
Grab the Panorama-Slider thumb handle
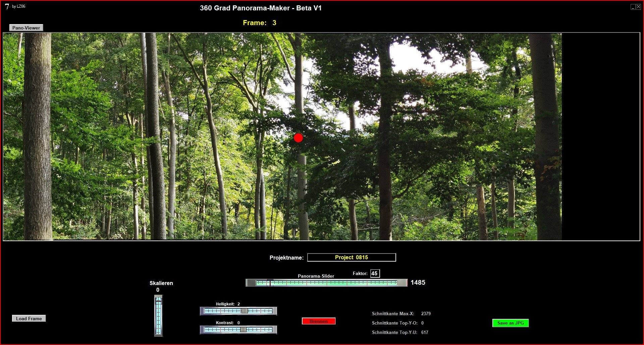[270, 283]
